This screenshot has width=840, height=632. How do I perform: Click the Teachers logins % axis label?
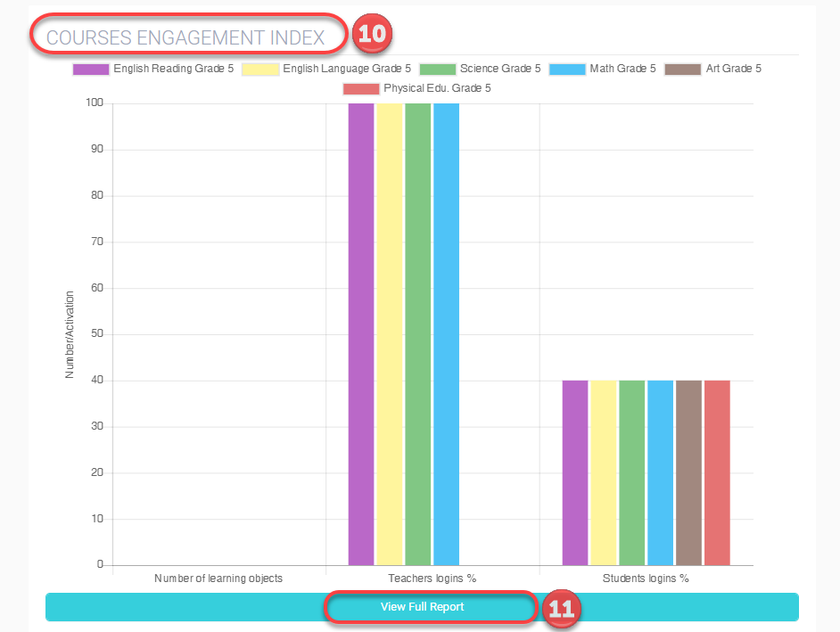coord(432,579)
